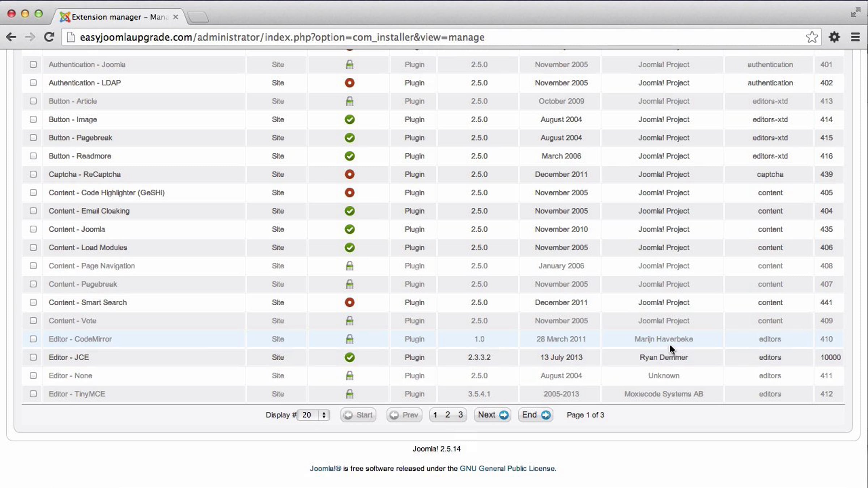
Task: Open the GNU General Public License link
Action: click(507, 468)
